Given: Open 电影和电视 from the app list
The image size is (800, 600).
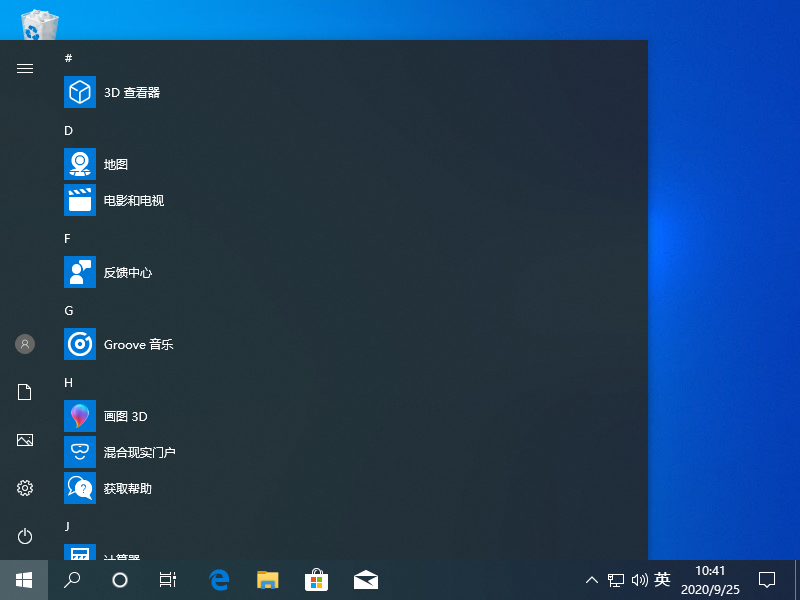Looking at the screenshot, I should (135, 200).
